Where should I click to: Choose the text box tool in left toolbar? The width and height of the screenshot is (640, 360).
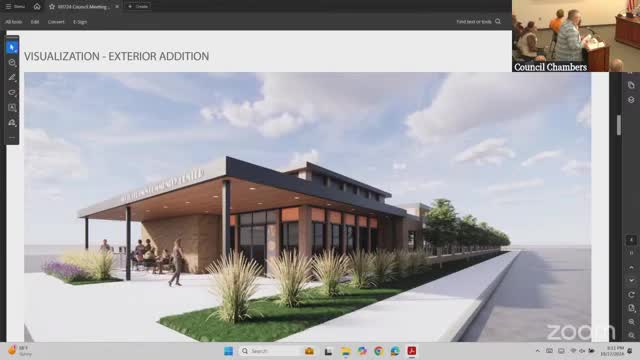(12, 108)
